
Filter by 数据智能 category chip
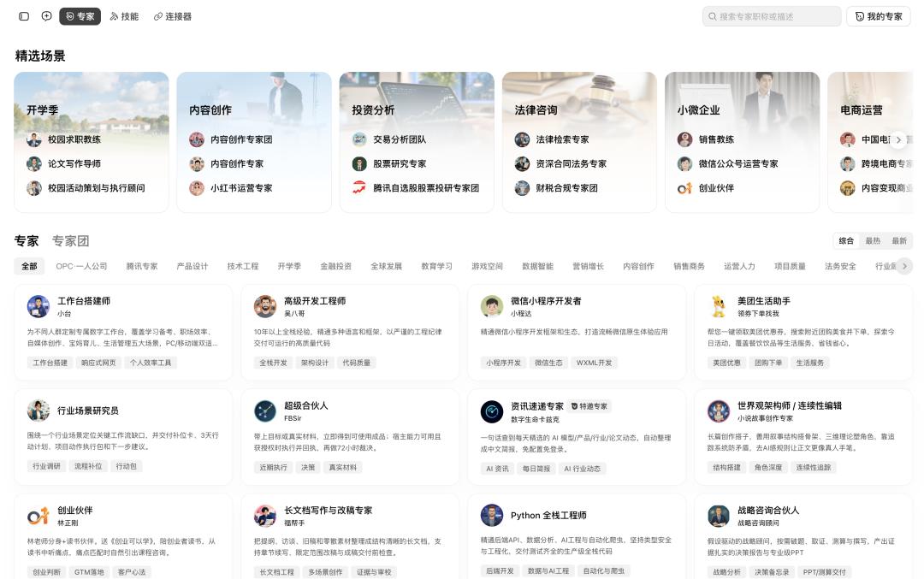pyautogui.click(x=537, y=266)
